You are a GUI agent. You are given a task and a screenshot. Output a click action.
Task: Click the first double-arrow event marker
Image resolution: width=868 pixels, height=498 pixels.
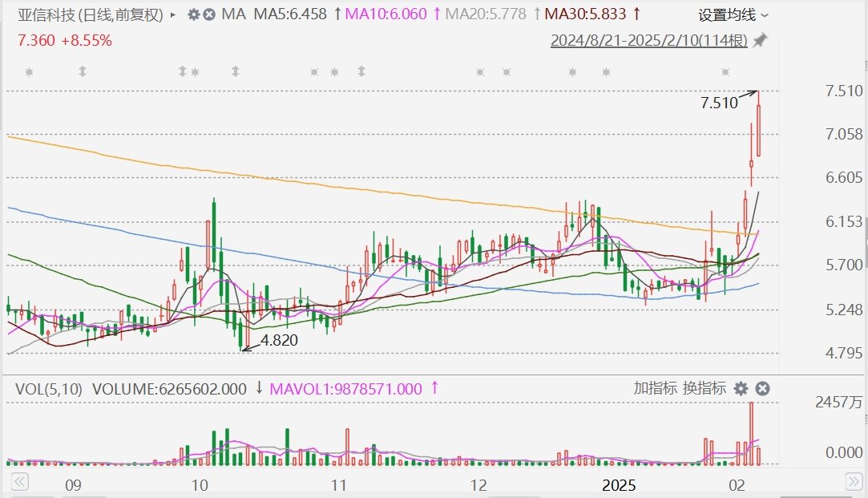point(83,71)
